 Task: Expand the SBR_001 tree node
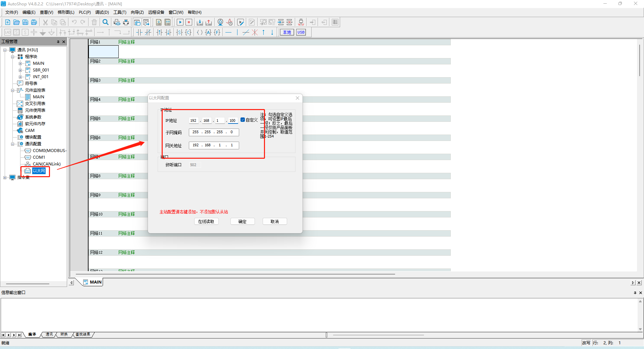[20, 70]
